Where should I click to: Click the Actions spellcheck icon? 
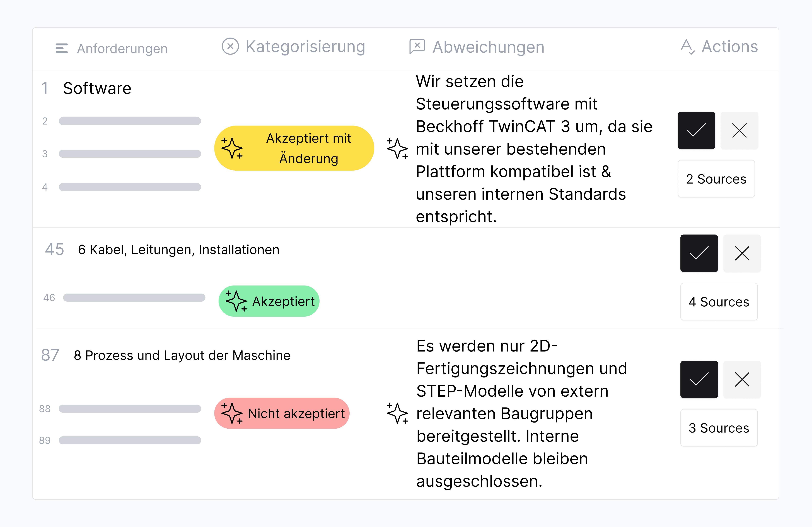[x=687, y=47]
